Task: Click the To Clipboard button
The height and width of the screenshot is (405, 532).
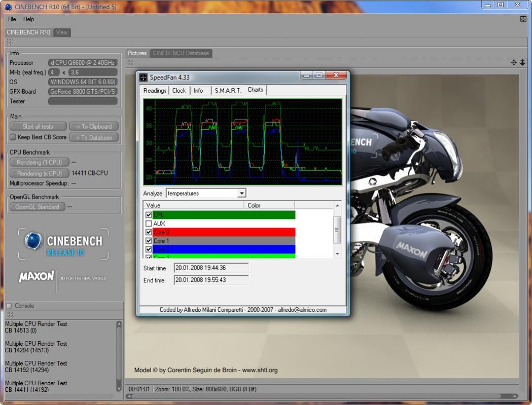Action: click(94, 127)
